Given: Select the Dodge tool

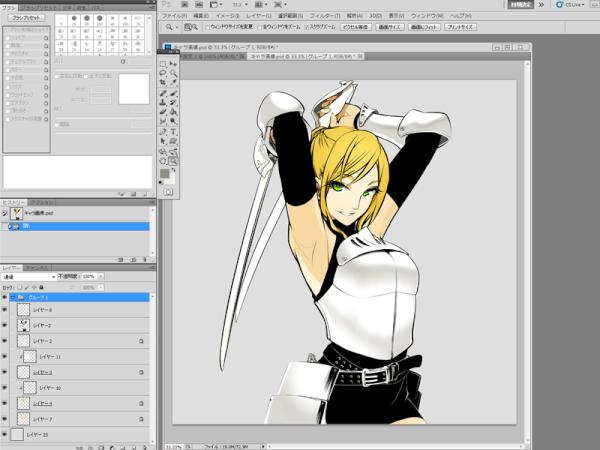Looking at the screenshot, I should [x=173, y=121].
